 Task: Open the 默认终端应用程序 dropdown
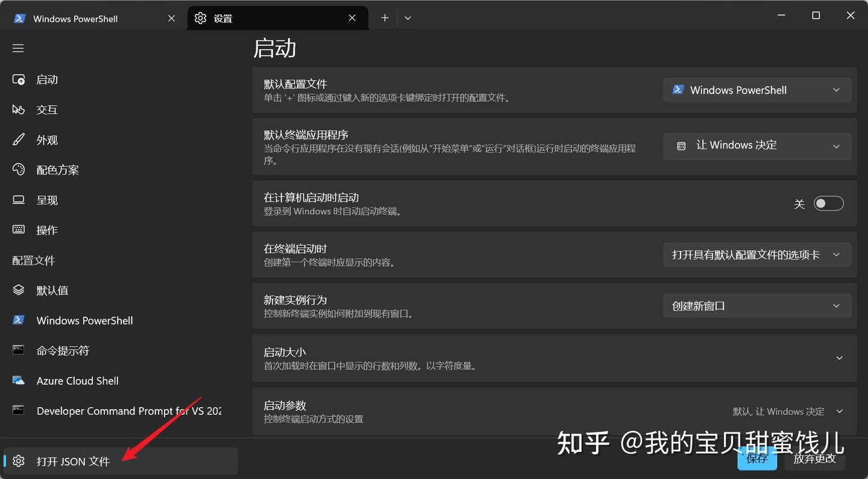click(x=756, y=146)
